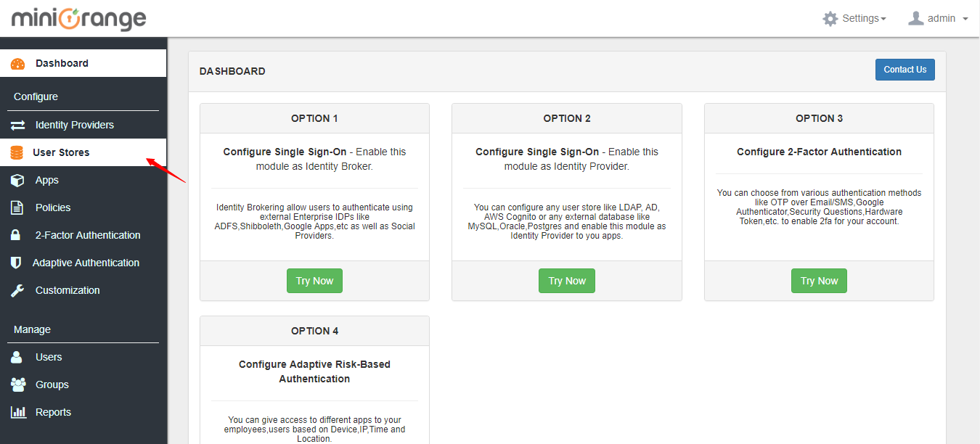Open User Stores via its stacked-disks icon
This screenshot has height=444, width=980.
coord(16,152)
